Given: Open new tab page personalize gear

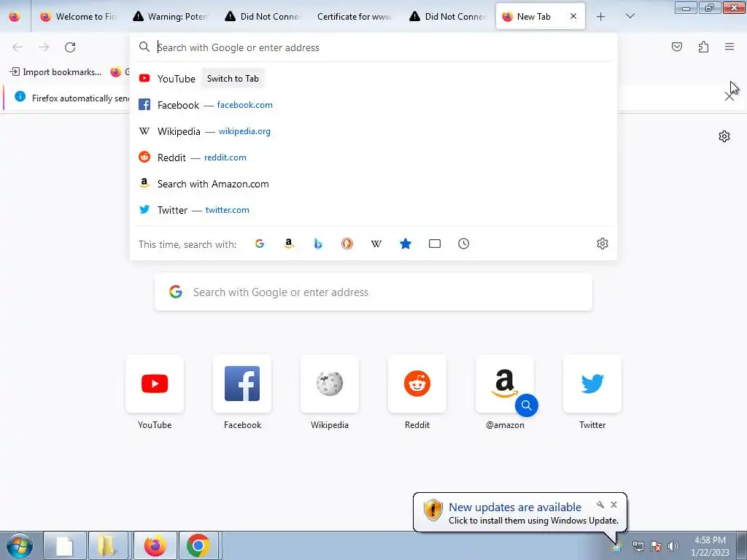Looking at the screenshot, I should tap(724, 136).
